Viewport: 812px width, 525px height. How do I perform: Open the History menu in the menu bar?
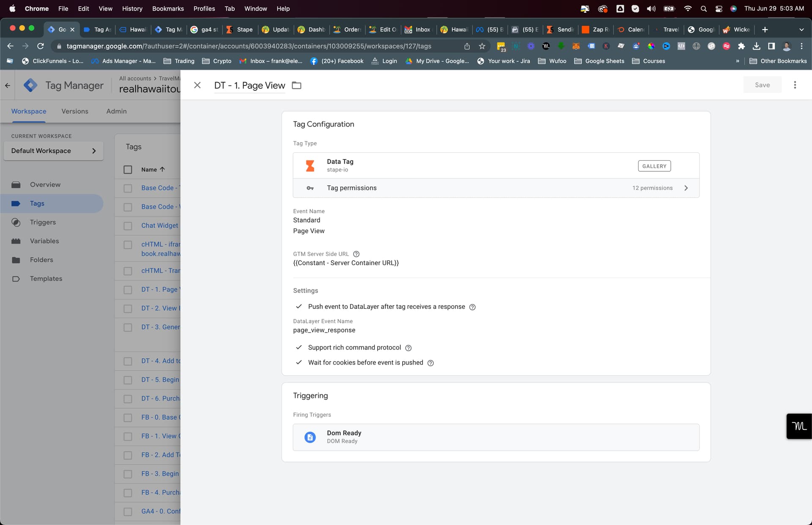click(132, 8)
